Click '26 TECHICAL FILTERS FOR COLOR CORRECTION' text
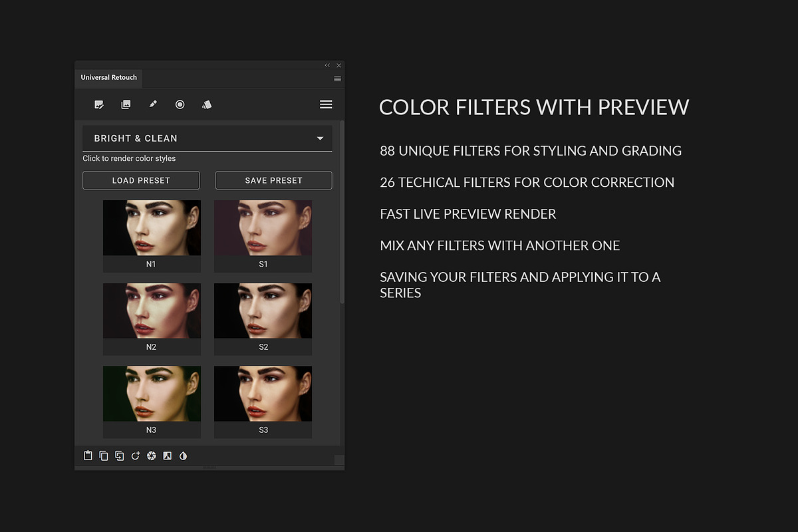The width and height of the screenshot is (798, 532). point(527,182)
